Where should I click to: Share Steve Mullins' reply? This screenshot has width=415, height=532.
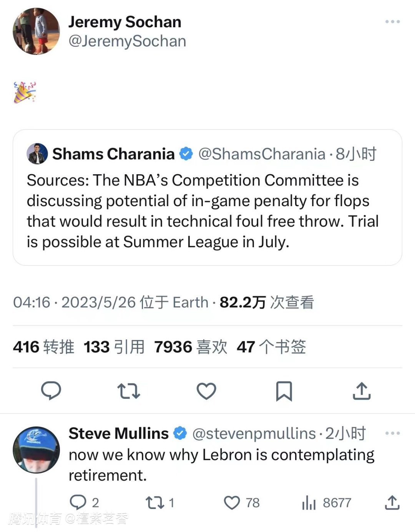coord(392,502)
